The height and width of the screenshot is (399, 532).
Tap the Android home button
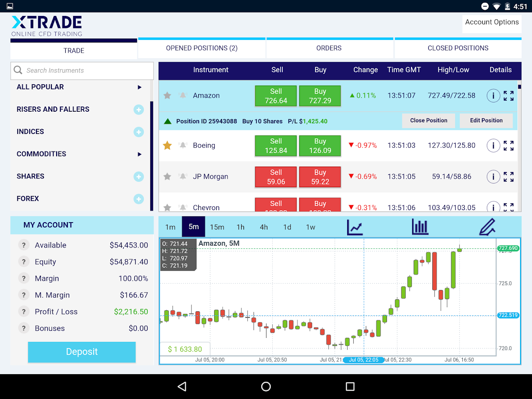(x=266, y=387)
